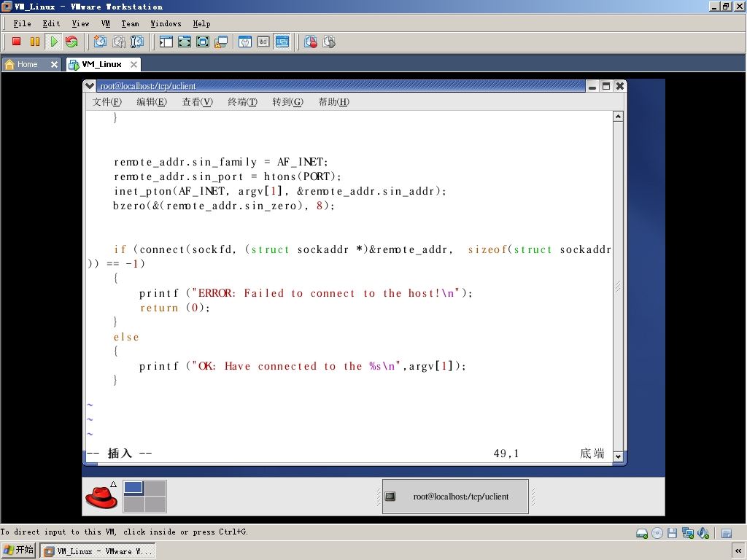Switch to the bottom-right workspace in pager
747x560 pixels.
click(x=155, y=505)
